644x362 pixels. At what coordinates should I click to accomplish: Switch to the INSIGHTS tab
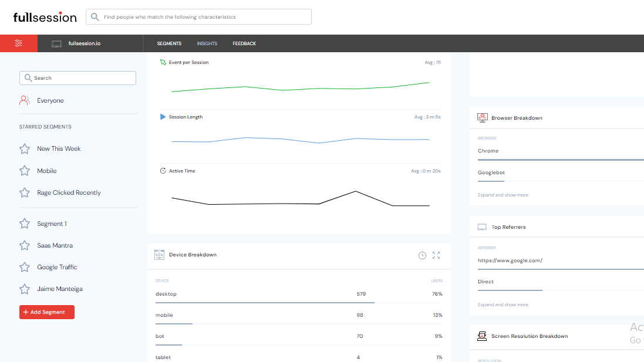coord(207,43)
